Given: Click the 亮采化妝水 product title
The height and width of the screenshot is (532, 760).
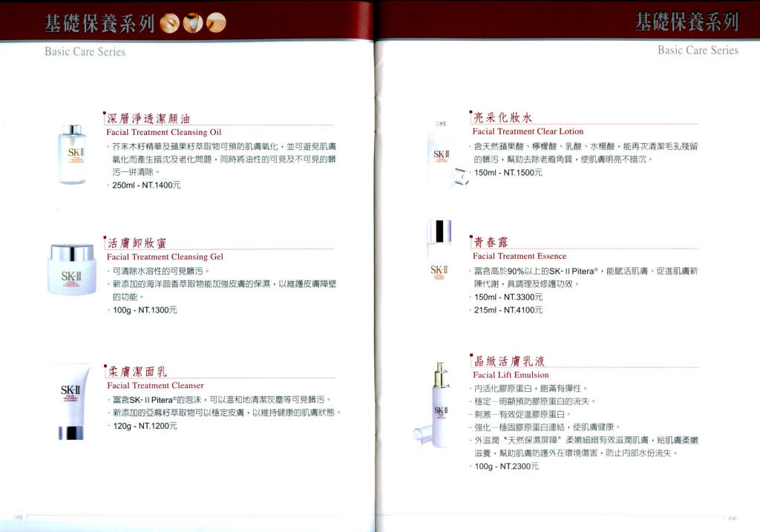Looking at the screenshot, I should tap(502, 117).
